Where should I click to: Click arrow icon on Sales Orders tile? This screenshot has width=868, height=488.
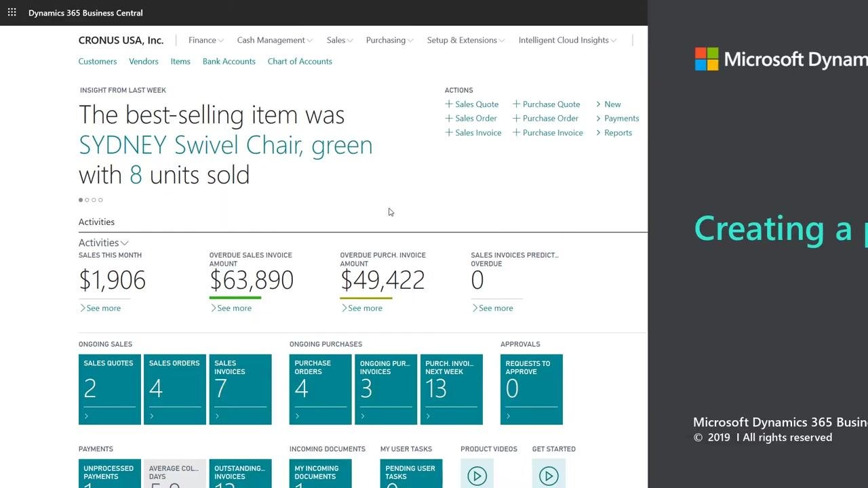[x=151, y=416]
